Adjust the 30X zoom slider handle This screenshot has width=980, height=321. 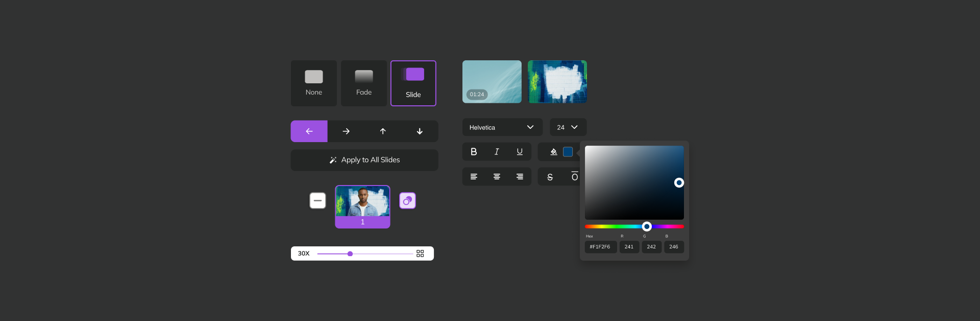[x=350, y=254]
